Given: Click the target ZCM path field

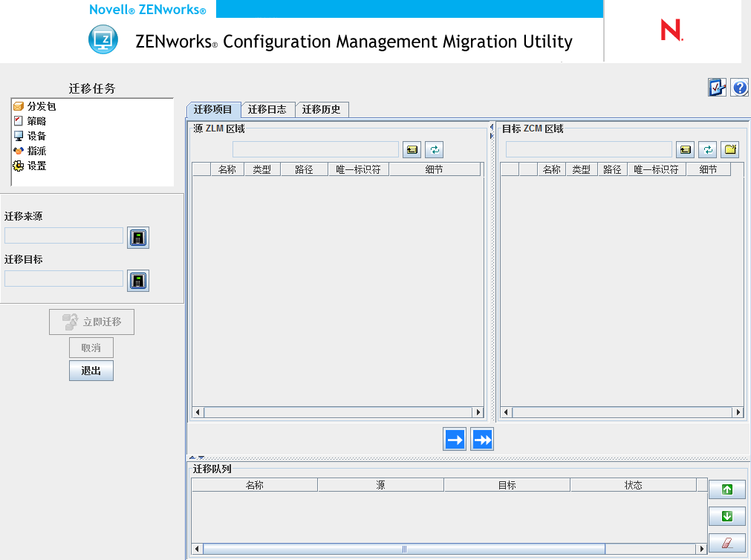Looking at the screenshot, I should (x=589, y=149).
